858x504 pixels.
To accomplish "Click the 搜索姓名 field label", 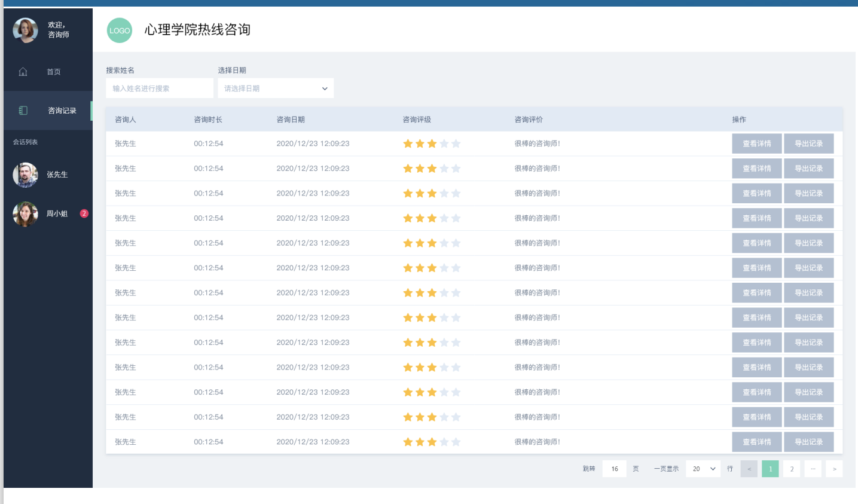I will [x=120, y=71].
